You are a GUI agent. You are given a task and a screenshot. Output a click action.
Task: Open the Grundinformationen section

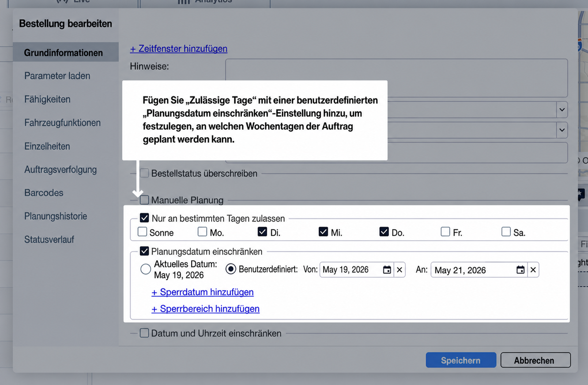click(x=66, y=52)
